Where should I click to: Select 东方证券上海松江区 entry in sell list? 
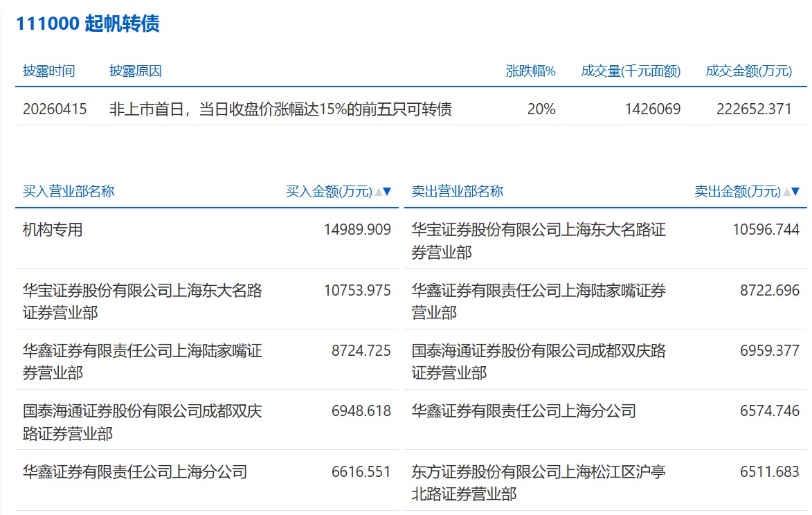(538, 482)
